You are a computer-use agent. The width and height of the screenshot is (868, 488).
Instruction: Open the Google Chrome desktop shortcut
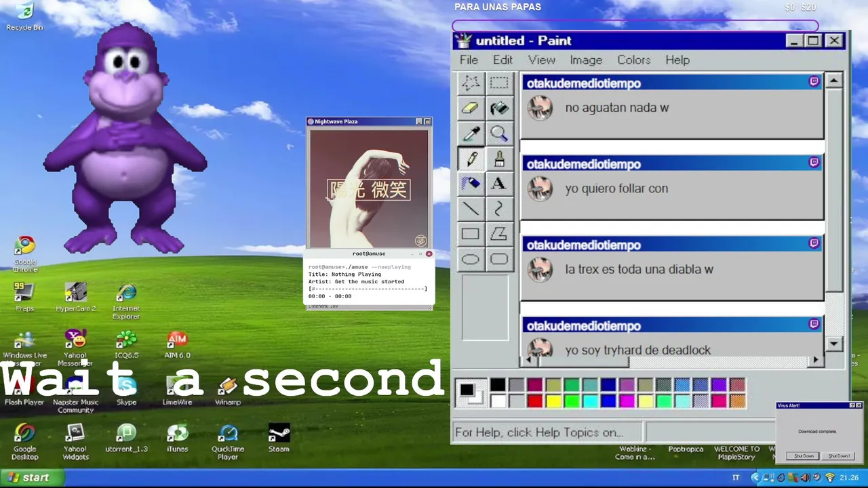(x=25, y=253)
